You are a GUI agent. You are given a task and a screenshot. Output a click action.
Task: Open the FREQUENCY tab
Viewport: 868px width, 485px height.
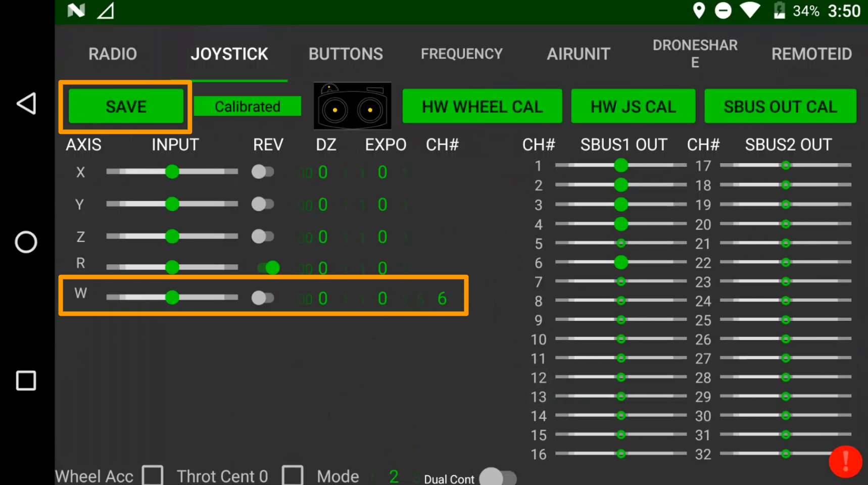coord(461,54)
